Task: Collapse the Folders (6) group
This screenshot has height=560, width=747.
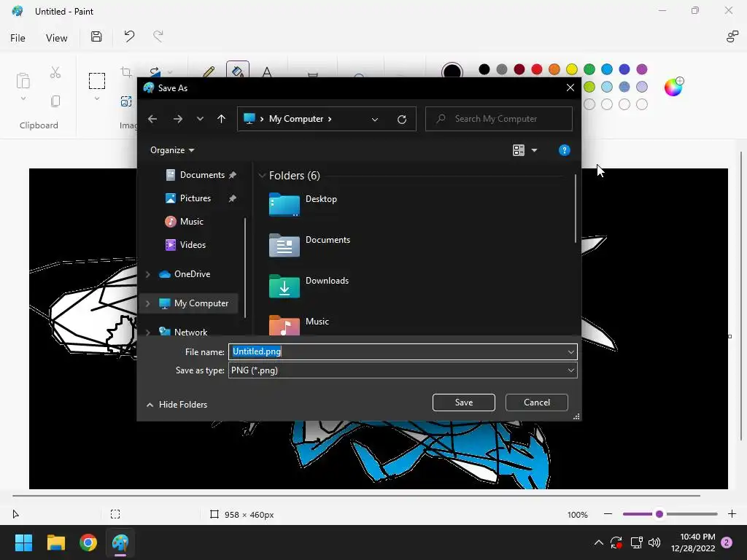Action: (x=262, y=176)
